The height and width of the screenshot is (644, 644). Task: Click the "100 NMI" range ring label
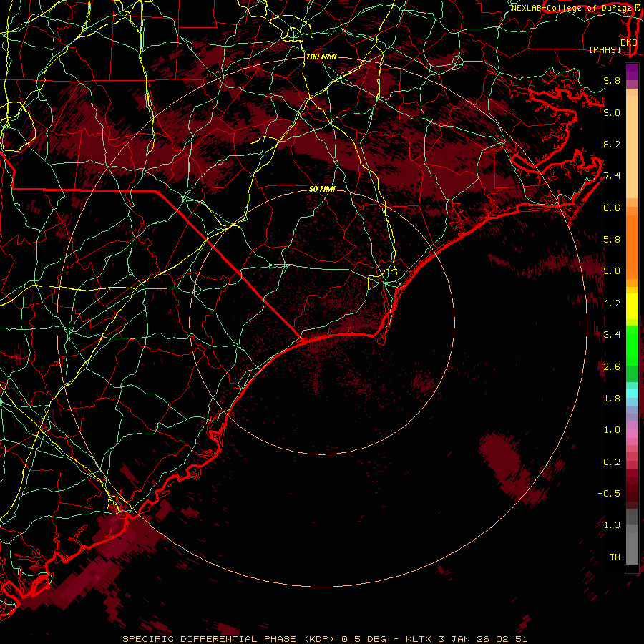(321, 57)
